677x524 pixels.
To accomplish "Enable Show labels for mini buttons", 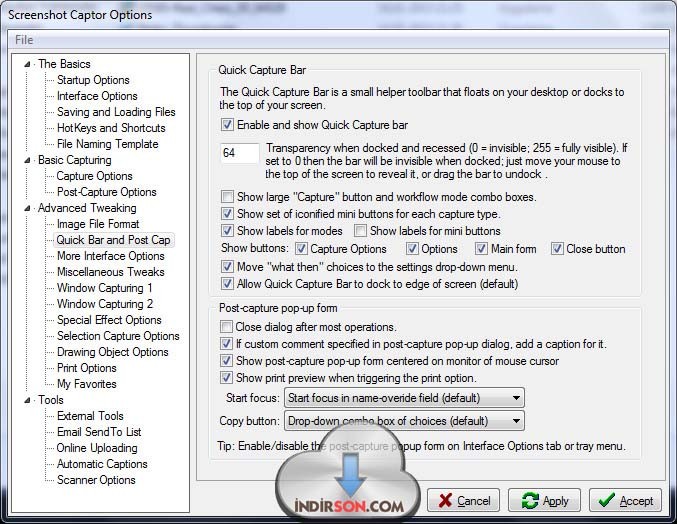I will (x=360, y=230).
